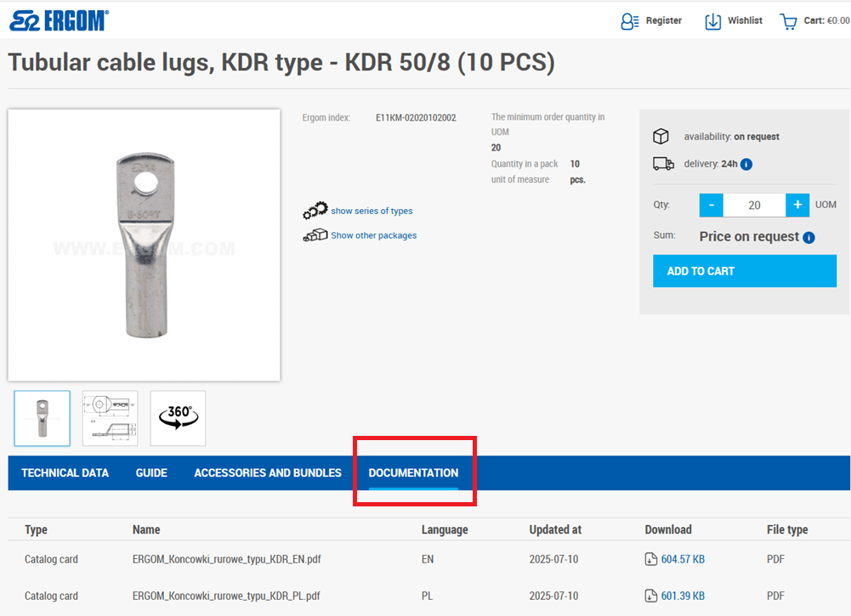Open the 360° view thumbnail
The width and height of the screenshot is (851, 616).
coord(178,418)
